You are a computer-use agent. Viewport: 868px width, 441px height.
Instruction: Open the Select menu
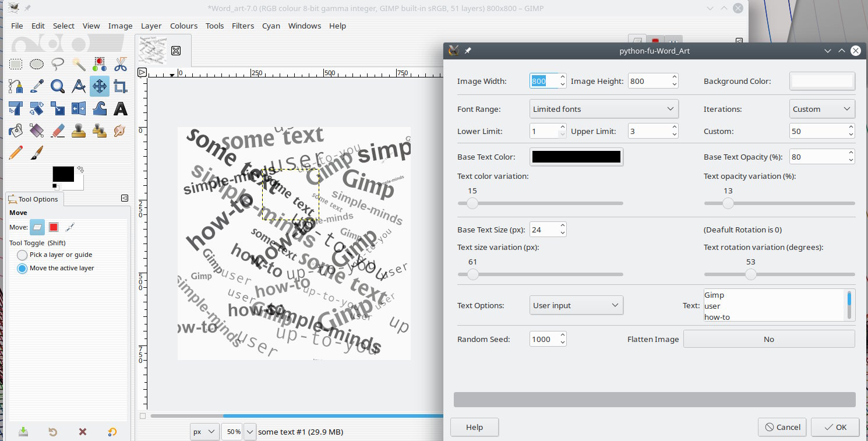pyautogui.click(x=63, y=26)
